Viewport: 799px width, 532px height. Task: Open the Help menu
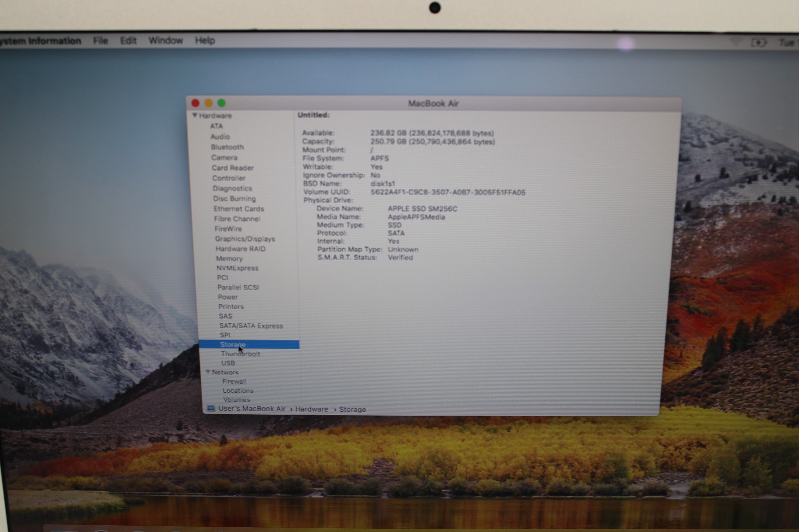[x=205, y=41]
